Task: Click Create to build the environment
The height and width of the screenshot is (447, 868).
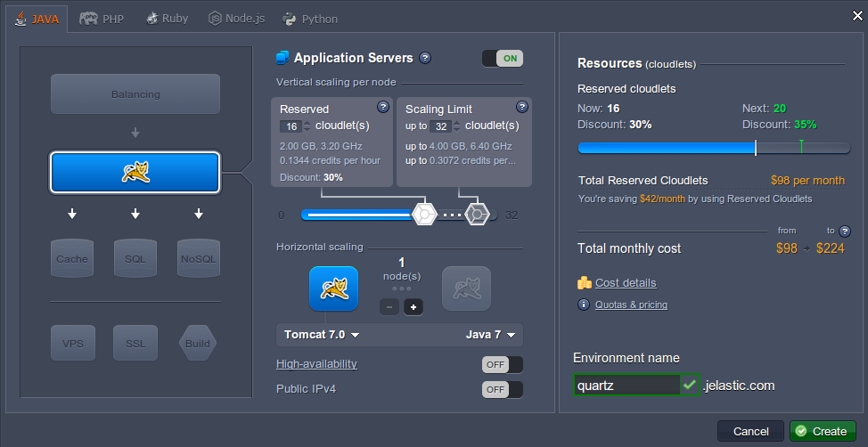Action: tap(823, 432)
